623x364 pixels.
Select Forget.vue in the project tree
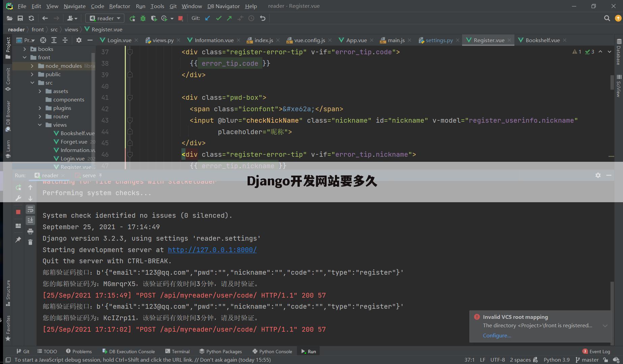[74, 142]
